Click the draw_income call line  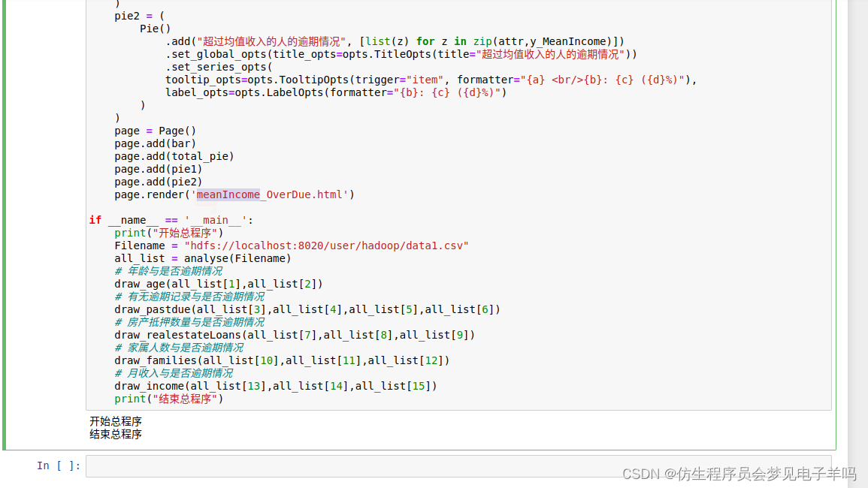tap(276, 386)
